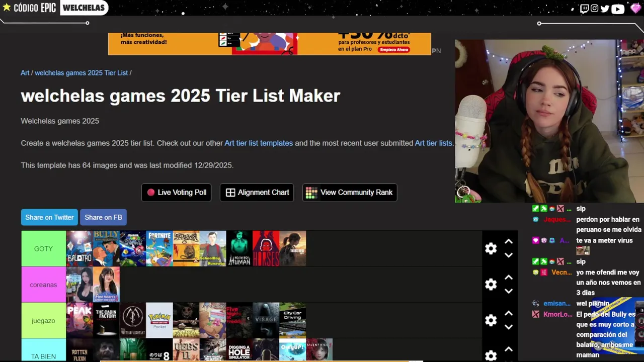
Task: Open settings gear for the TA BIEN row
Action: [491, 356]
